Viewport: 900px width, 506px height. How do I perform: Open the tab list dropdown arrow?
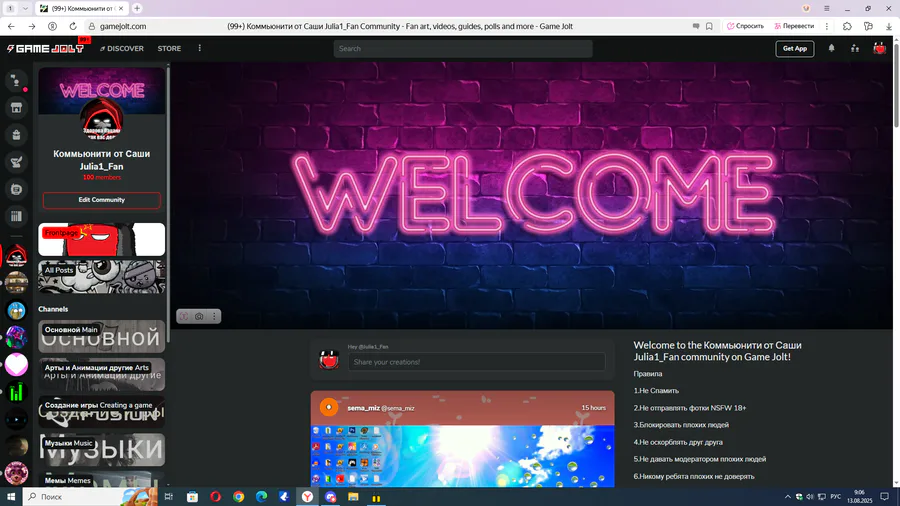pyautogui.click(x=25, y=9)
